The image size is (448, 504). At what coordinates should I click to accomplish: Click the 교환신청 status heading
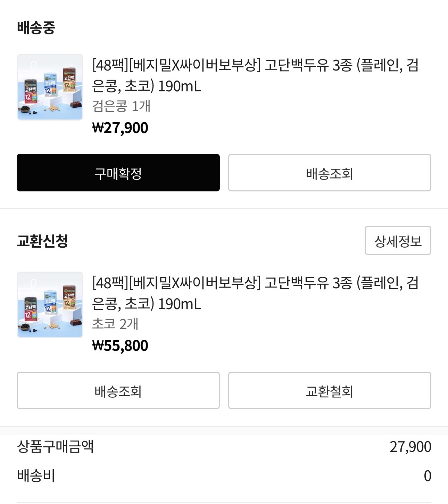coord(42,241)
